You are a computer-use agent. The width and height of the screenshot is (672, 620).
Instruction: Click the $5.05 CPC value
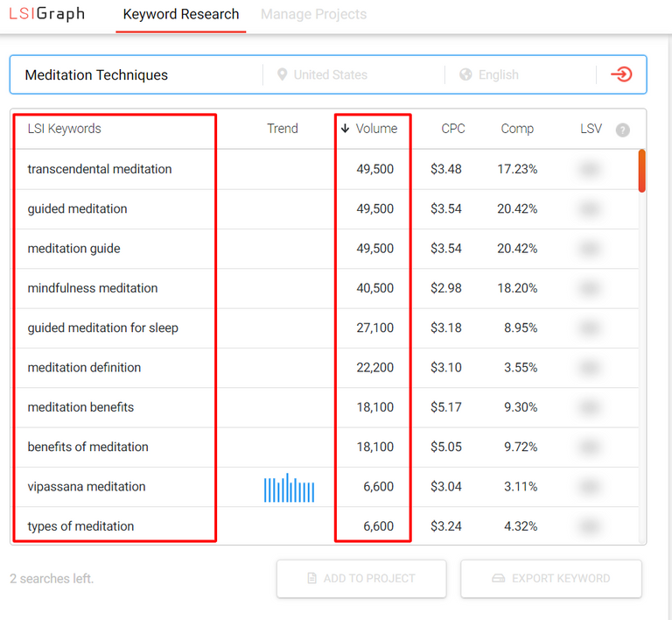446,447
